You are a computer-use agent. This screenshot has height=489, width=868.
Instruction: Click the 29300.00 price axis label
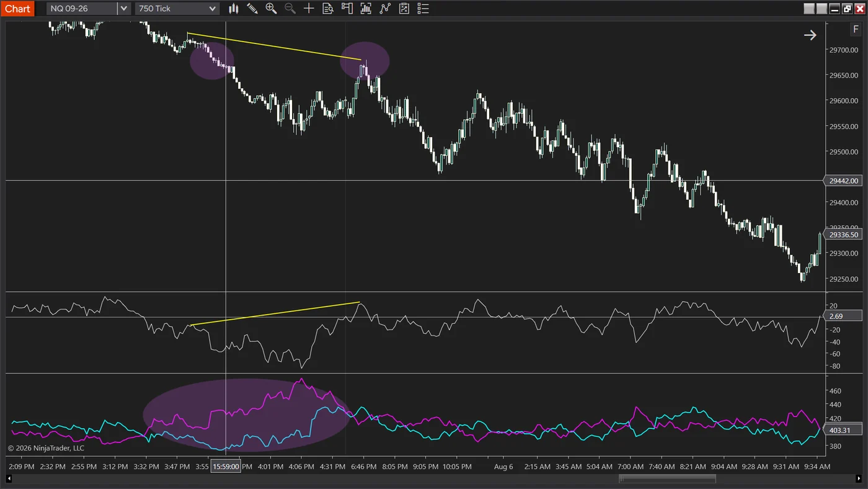[x=844, y=253]
